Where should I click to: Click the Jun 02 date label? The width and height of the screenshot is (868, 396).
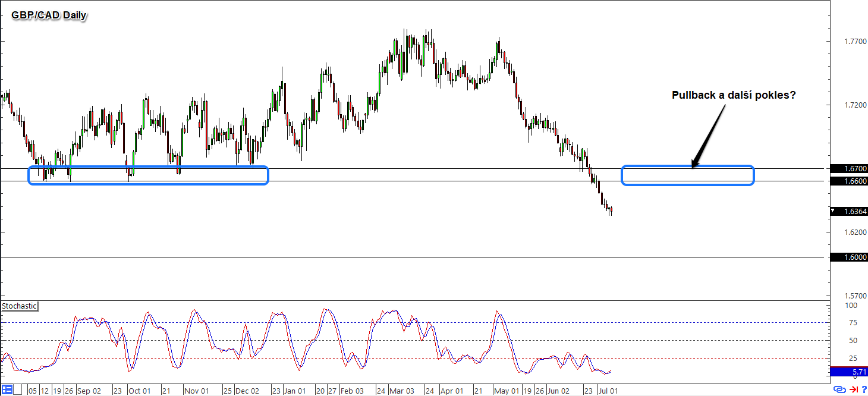pyautogui.click(x=558, y=391)
